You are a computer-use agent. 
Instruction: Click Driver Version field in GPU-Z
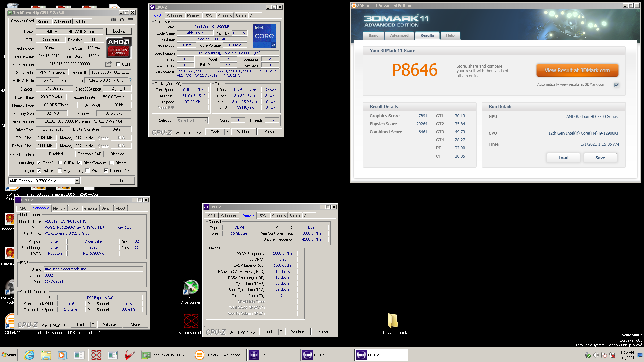click(84, 121)
